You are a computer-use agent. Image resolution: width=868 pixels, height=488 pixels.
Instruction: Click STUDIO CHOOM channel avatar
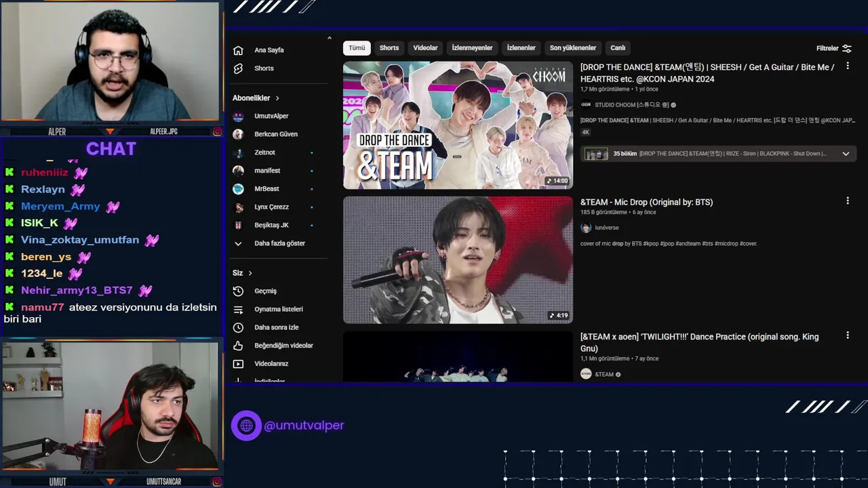(586, 105)
